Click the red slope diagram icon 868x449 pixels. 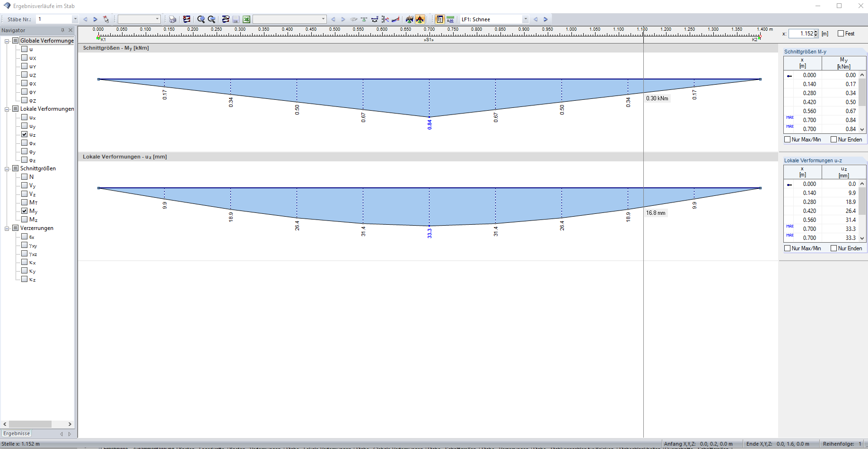click(x=395, y=19)
